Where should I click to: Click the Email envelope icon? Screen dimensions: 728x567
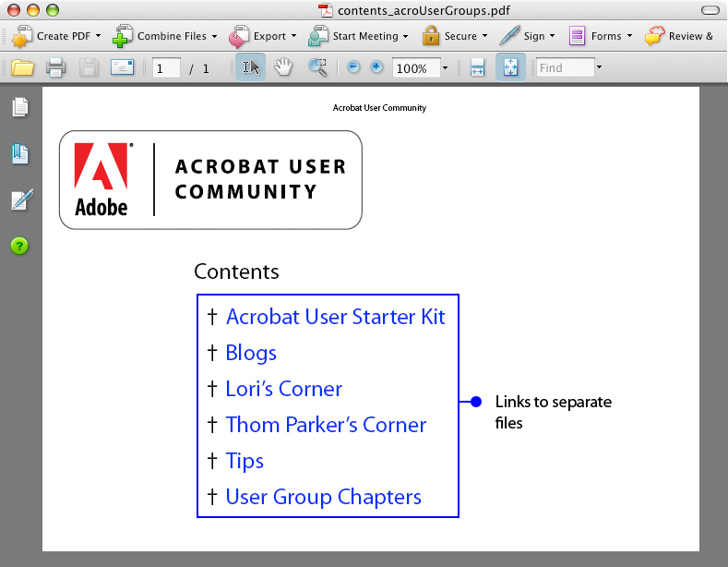[x=123, y=67]
